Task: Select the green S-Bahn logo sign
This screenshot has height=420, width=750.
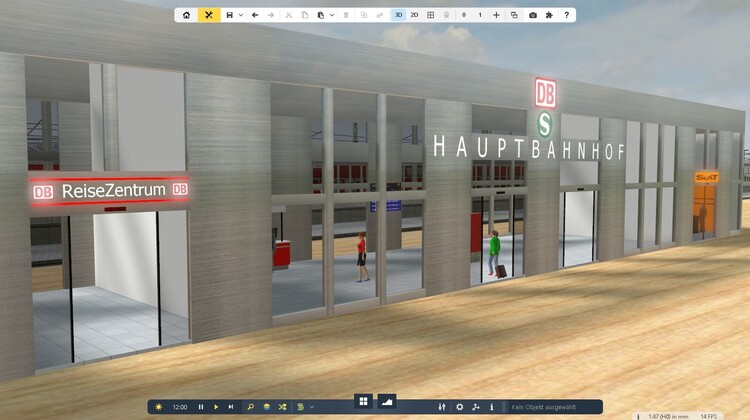Action: click(x=544, y=124)
